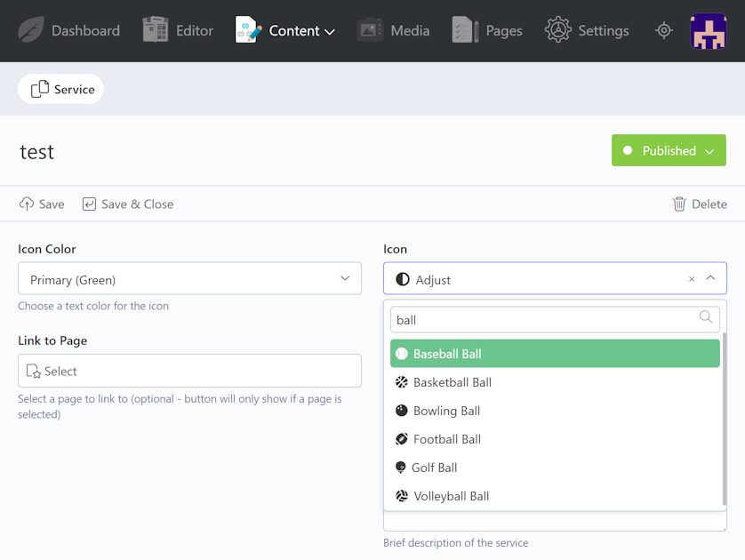Click the Link to Page select field
The width and height of the screenshot is (745, 560).
pos(189,372)
